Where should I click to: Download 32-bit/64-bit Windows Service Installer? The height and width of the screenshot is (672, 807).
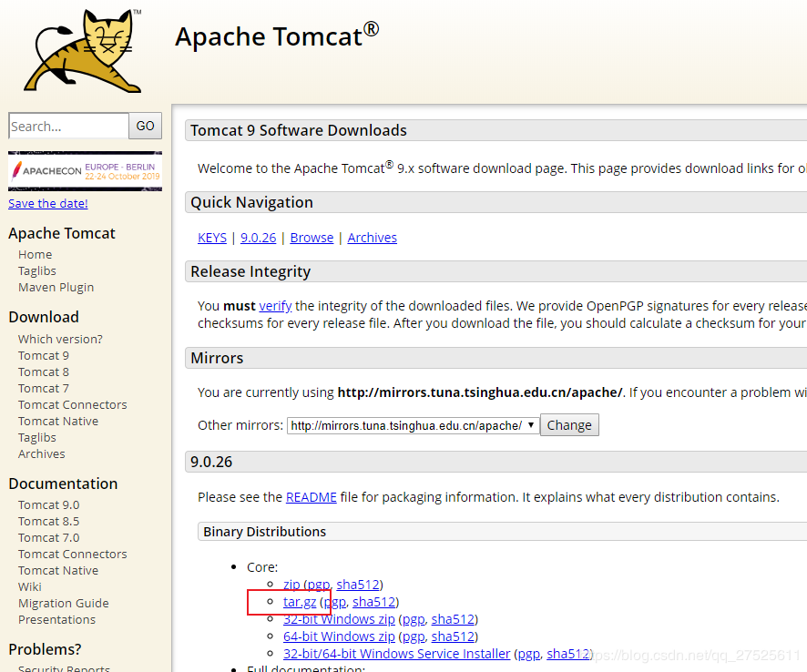pos(396,654)
